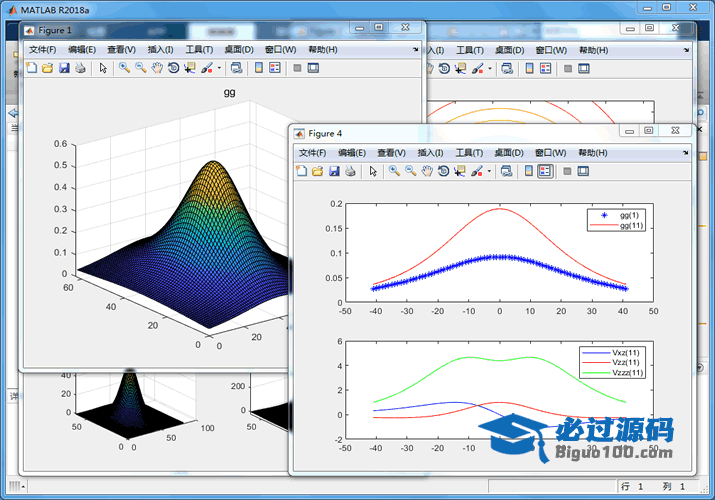The height and width of the screenshot is (500, 715).
Task: Open 文件(F) menu in Figure 4
Action: tap(312, 153)
